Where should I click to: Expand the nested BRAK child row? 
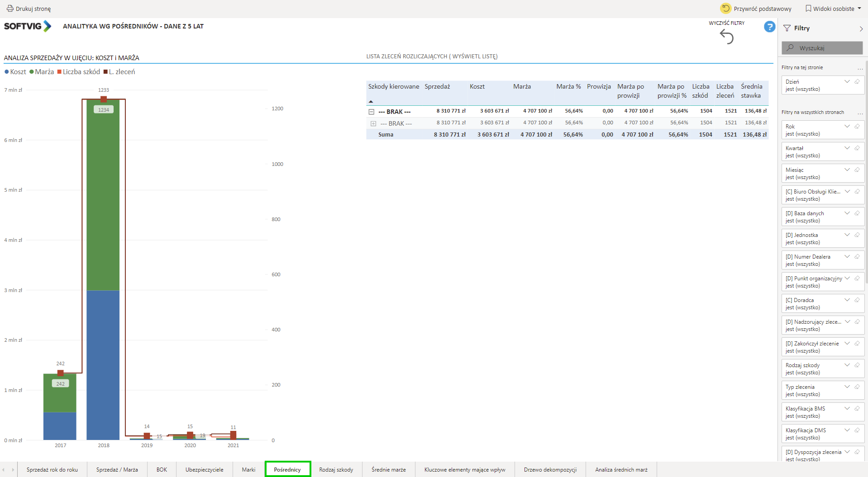pos(373,123)
